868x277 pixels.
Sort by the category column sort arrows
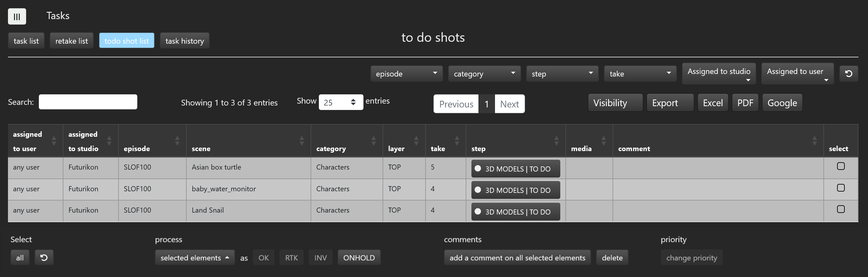373,141
